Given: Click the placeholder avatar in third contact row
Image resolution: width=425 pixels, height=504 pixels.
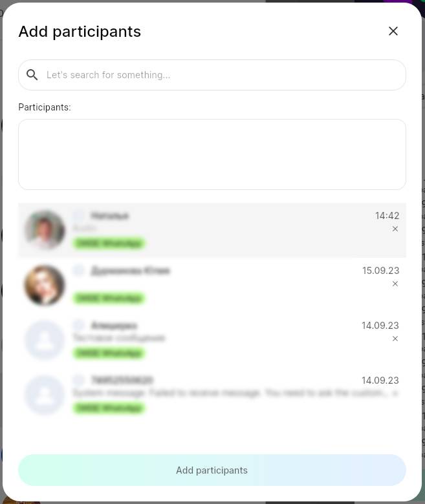Looking at the screenshot, I should click(45, 340).
